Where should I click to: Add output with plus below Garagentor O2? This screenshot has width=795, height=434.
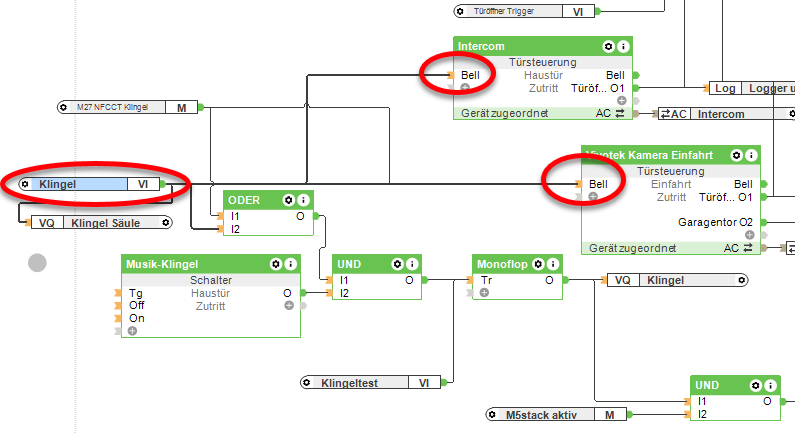750,235
